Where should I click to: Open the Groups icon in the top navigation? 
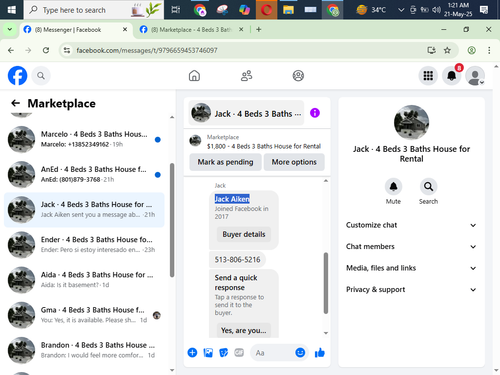[298, 76]
